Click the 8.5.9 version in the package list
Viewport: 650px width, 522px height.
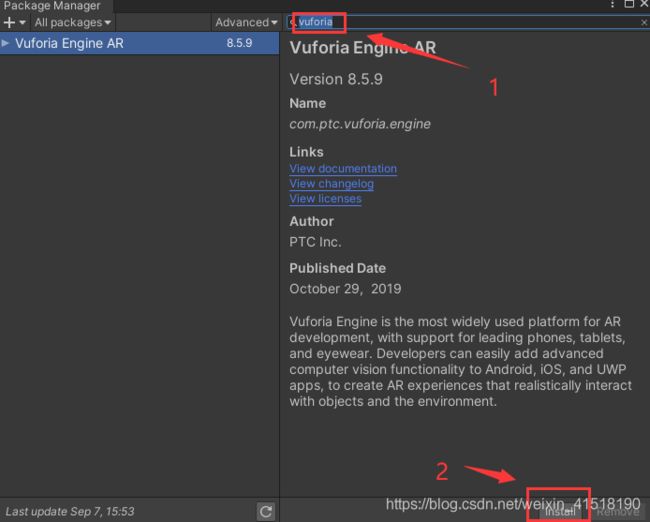[239, 43]
